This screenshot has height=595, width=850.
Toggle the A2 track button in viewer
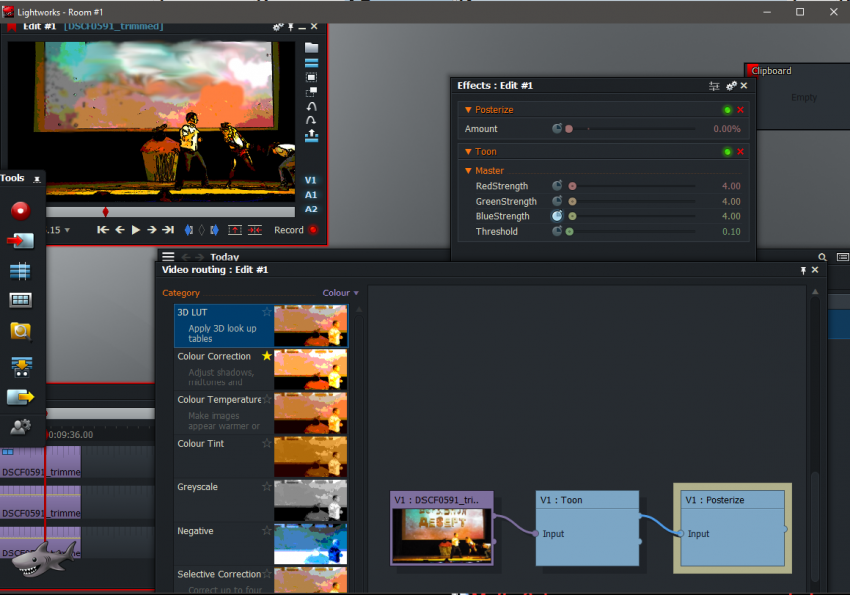click(x=311, y=209)
